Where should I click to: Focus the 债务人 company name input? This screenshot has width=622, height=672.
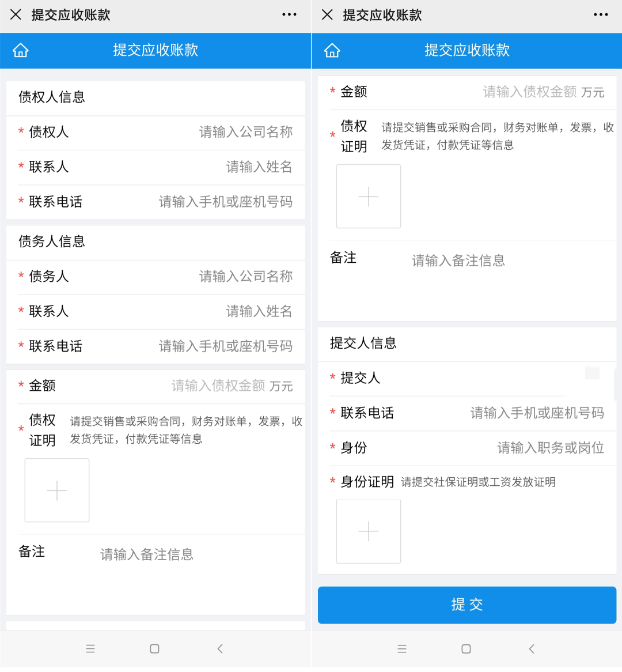[245, 277]
